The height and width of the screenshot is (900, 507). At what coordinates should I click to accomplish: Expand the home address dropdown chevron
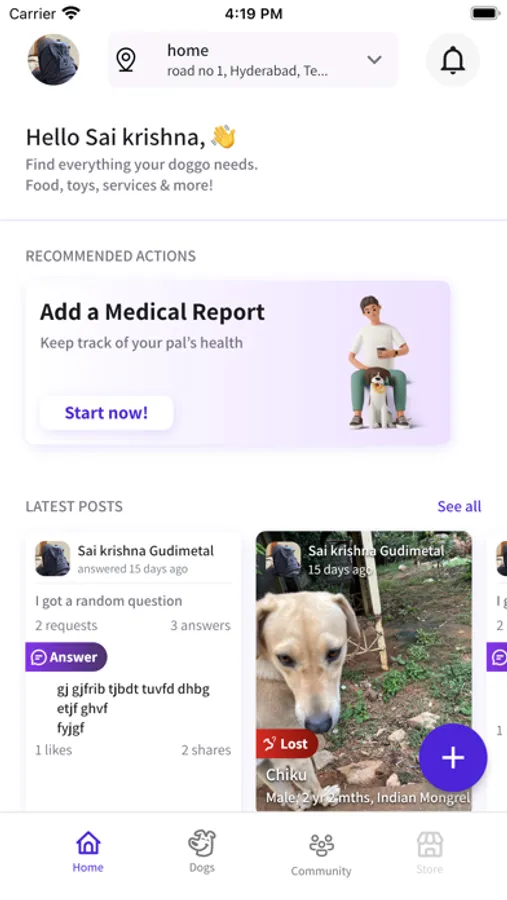pyautogui.click(x=374, y=60)
